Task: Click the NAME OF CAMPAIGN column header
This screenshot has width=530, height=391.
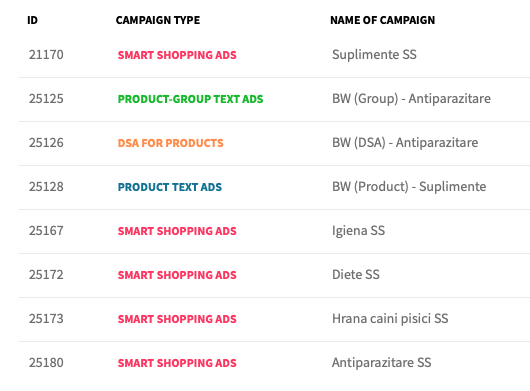Action: coord(383,20)
